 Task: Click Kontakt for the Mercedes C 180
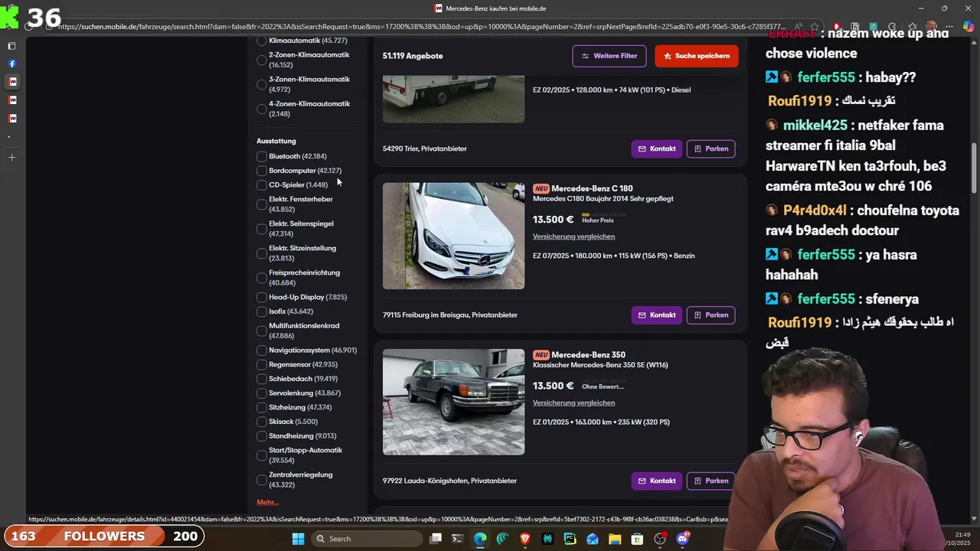pos(657,315)
